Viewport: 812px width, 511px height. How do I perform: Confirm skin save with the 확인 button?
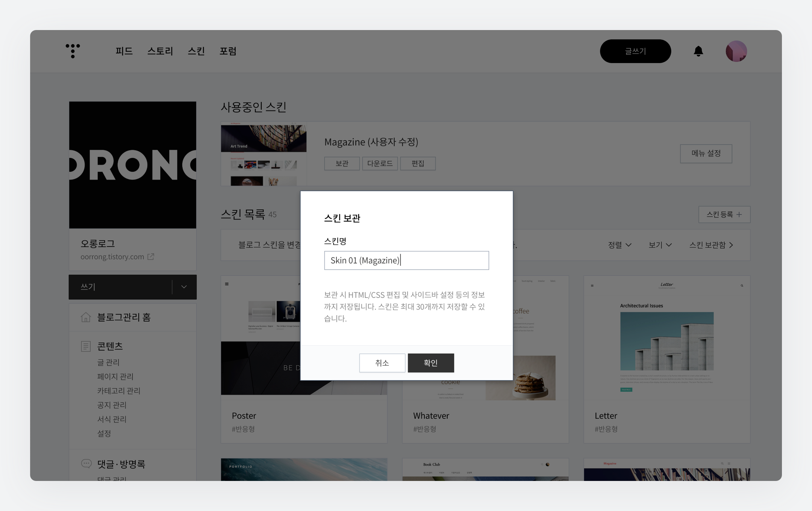tap(431, 363)
